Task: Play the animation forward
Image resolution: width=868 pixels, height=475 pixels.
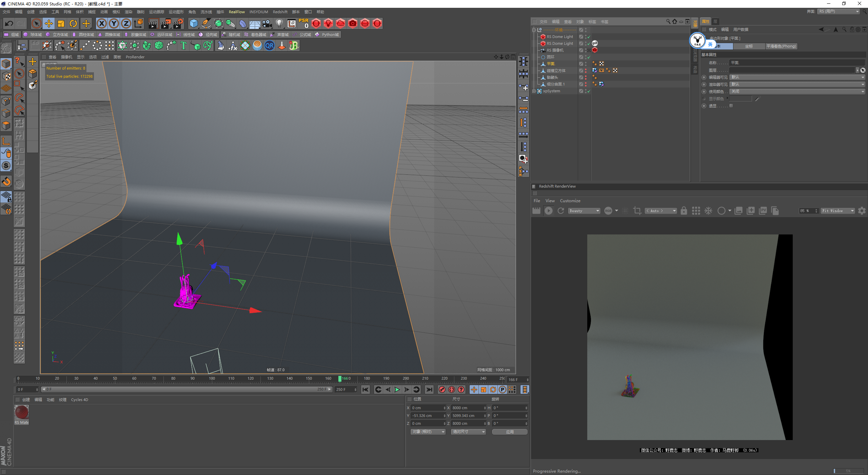Action: (397, 389)
